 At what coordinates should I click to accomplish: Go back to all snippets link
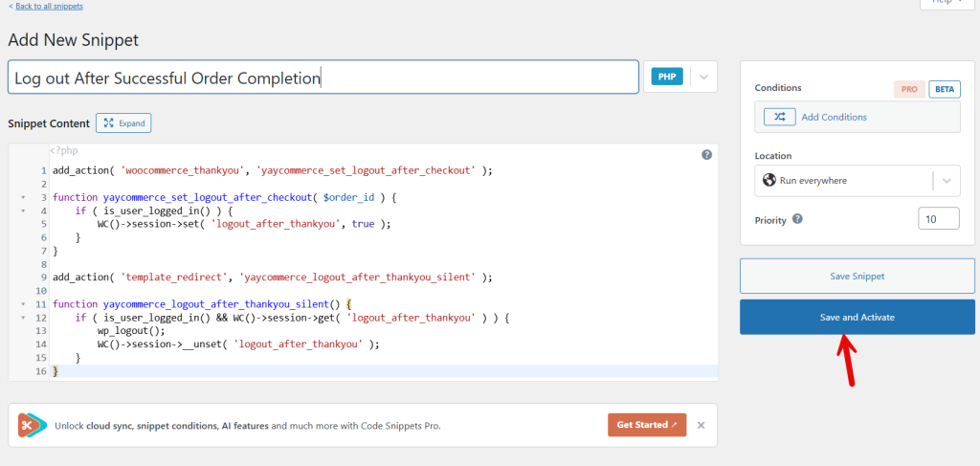point(46,7)
